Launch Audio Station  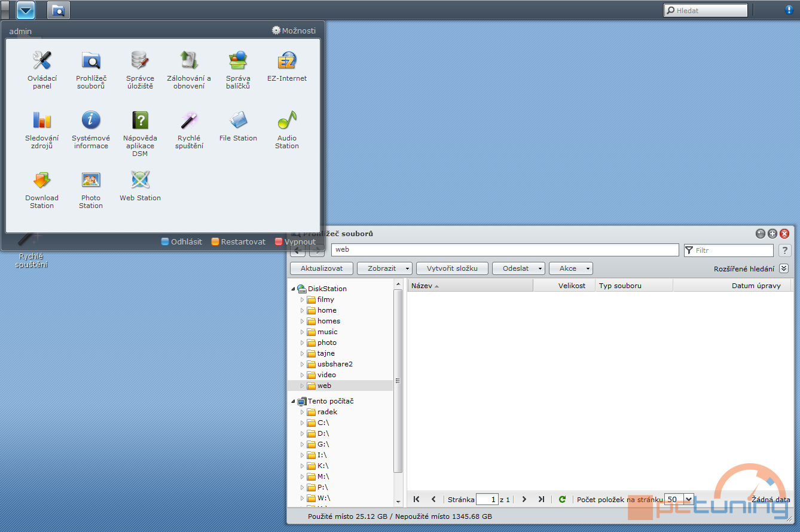(287, 130)
